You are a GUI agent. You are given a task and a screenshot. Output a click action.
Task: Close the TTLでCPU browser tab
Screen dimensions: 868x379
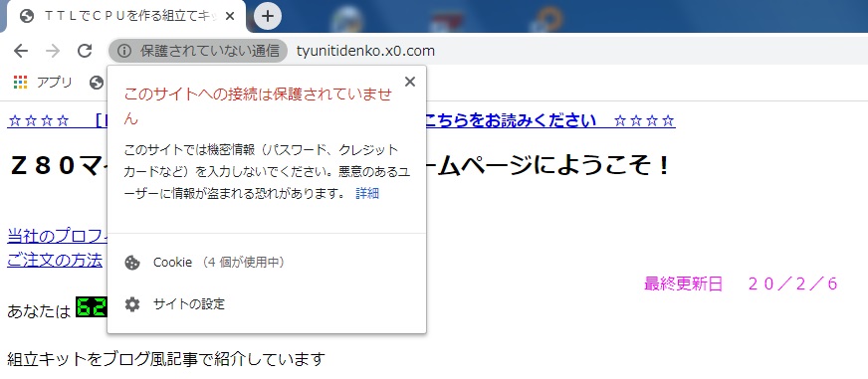(230, 16)
